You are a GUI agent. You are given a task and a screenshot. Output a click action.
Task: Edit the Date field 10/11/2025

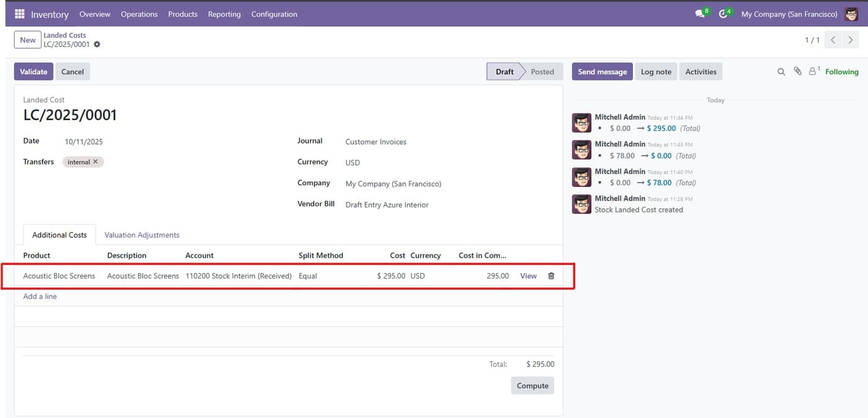point(84,142)
